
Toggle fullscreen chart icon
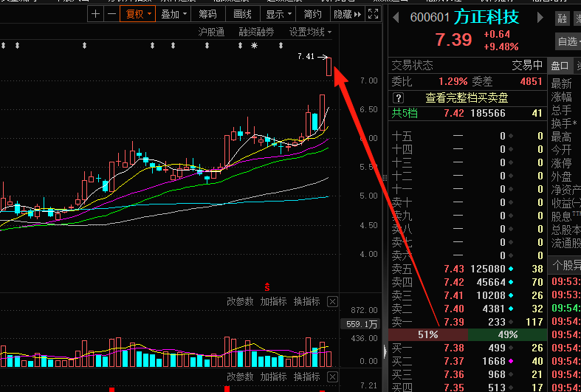(373, 14)
